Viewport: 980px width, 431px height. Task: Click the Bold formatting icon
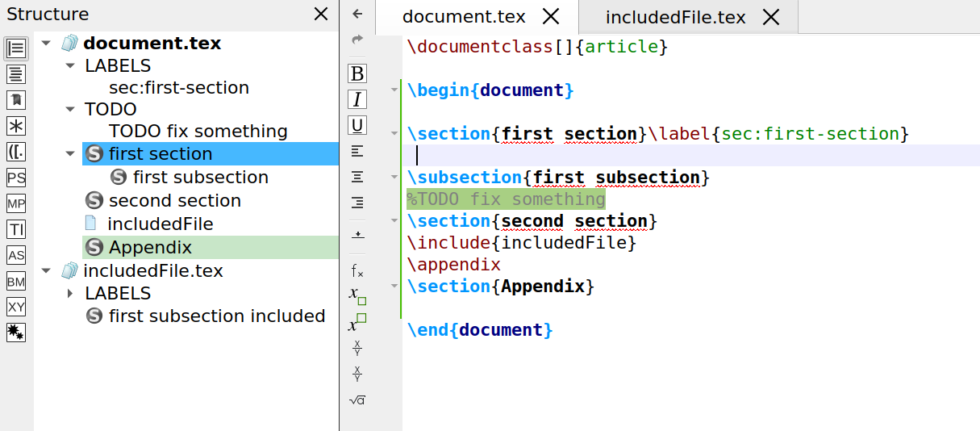pyautogui.click(x=357, y=73)
